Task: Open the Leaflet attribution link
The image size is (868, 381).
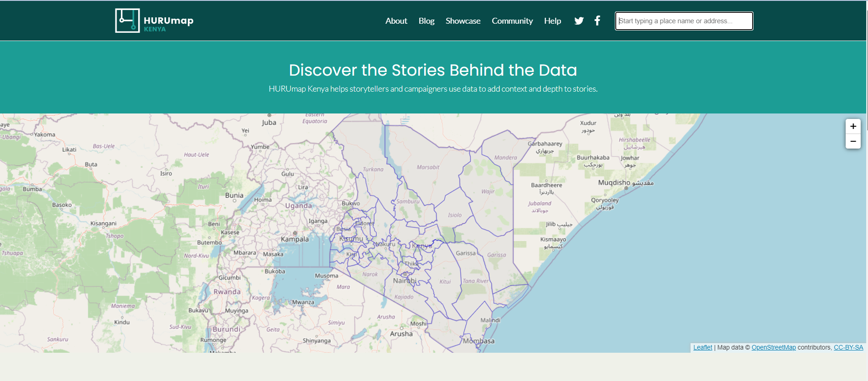Action: pos(702,347)
